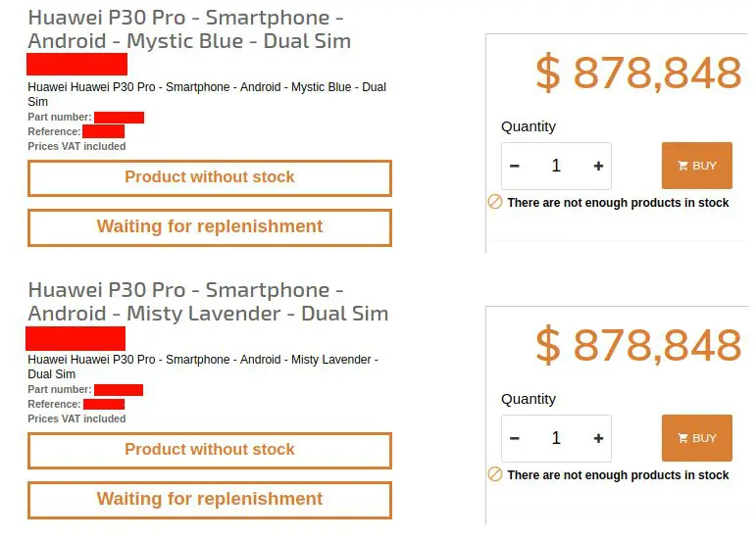756x541 pixels.
Task: Select Waiting for replenishment for Misty Lavender
Action: tap(210, 500)
